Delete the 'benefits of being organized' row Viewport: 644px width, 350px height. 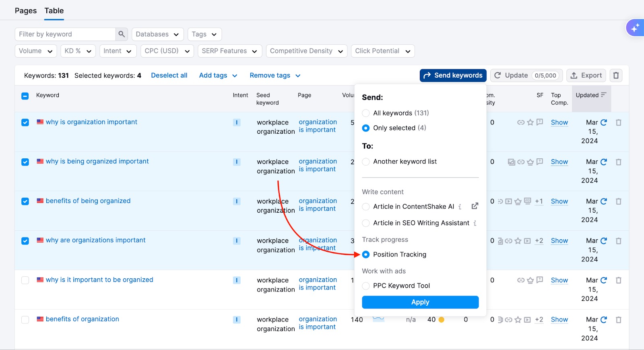[x=619, y=201]
